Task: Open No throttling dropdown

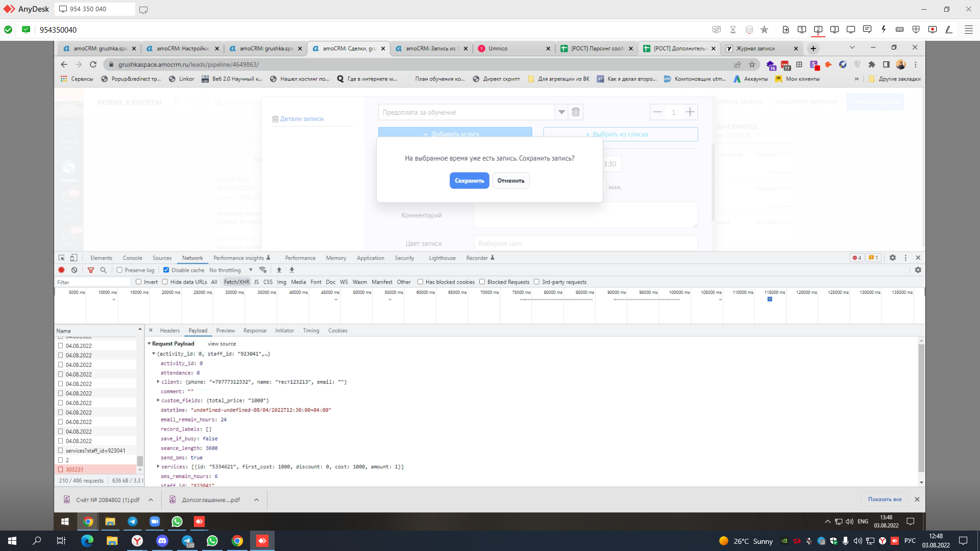Action: tap(231, 270)
